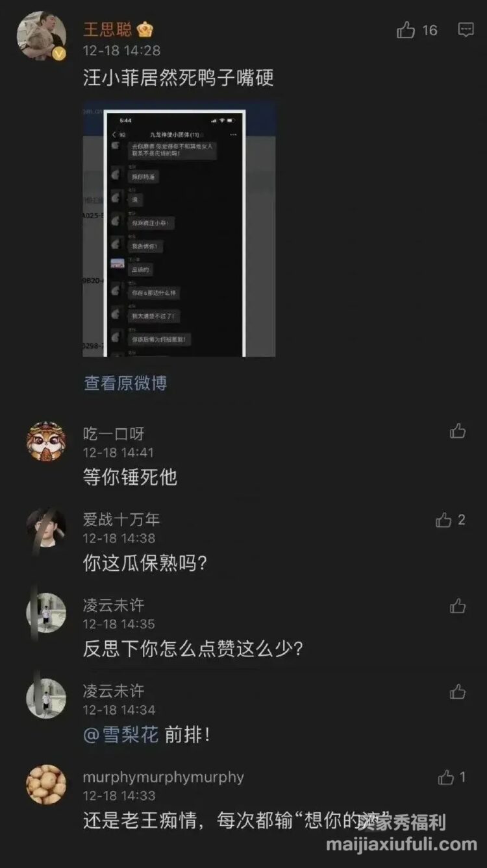Like 凌云未许's comment posted at 14:34
This screenshot has height=868, width=487.
click(458, 692)
